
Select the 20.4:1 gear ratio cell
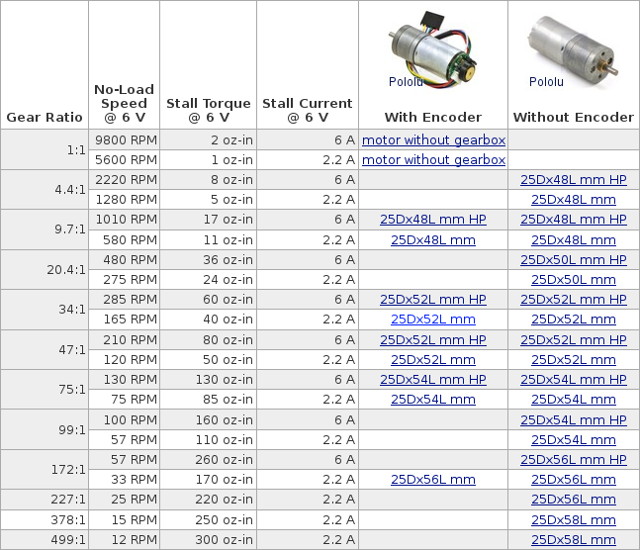click(44, 270)
